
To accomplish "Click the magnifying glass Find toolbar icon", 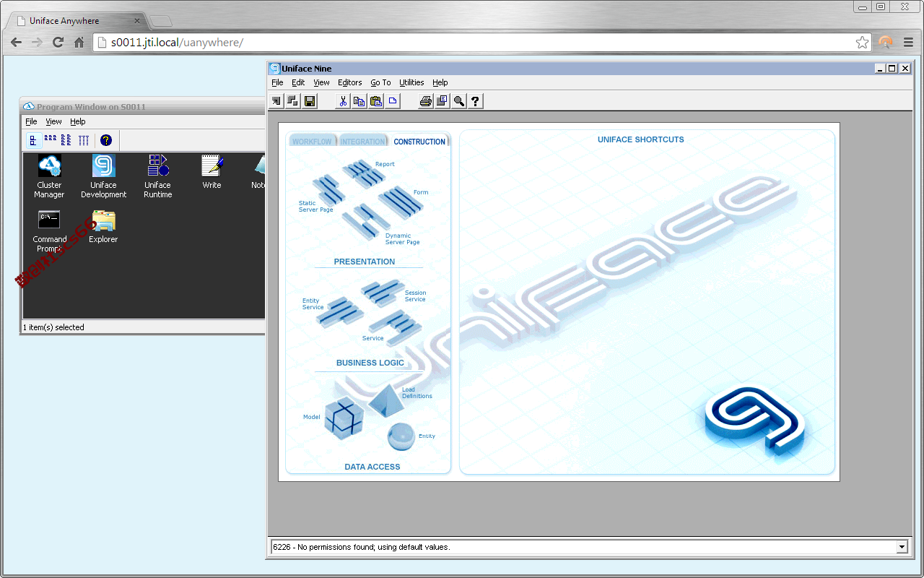I will (459, 101).
